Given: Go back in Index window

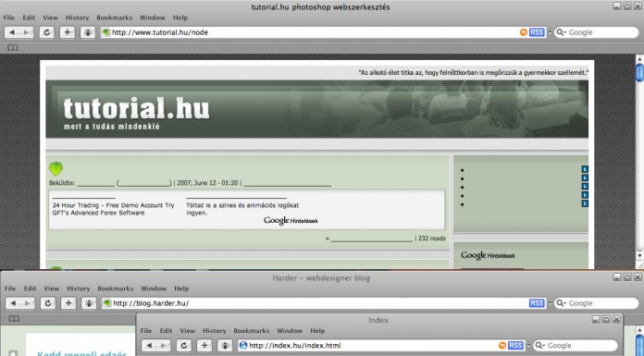Looking at the screenshot, I should pyautogui.click(x=149, y=346).
